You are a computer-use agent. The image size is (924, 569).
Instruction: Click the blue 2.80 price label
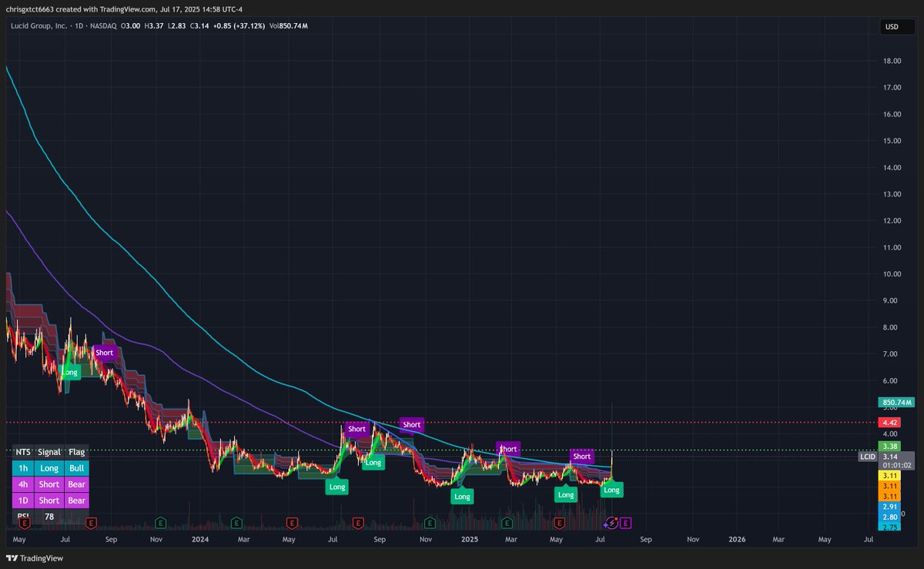889,517
